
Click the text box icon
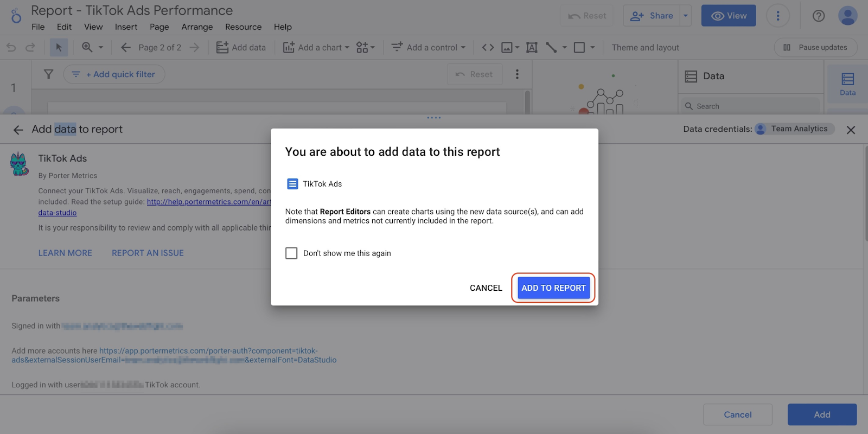point(532,48)
